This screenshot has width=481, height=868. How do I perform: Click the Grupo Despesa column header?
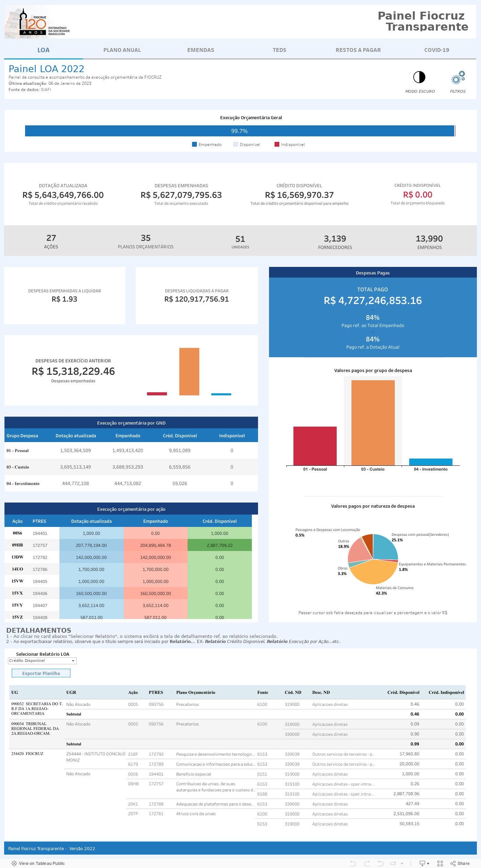(22, 436)
